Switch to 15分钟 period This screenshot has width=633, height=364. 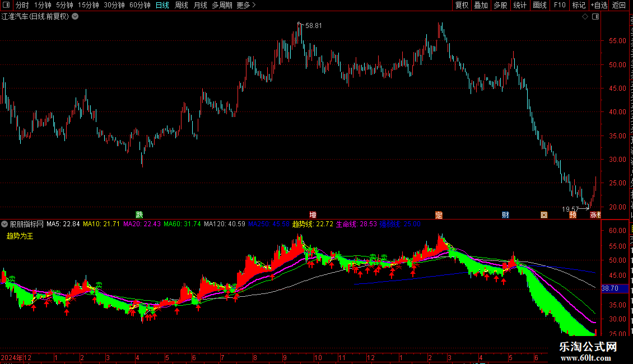pos(89,5)
